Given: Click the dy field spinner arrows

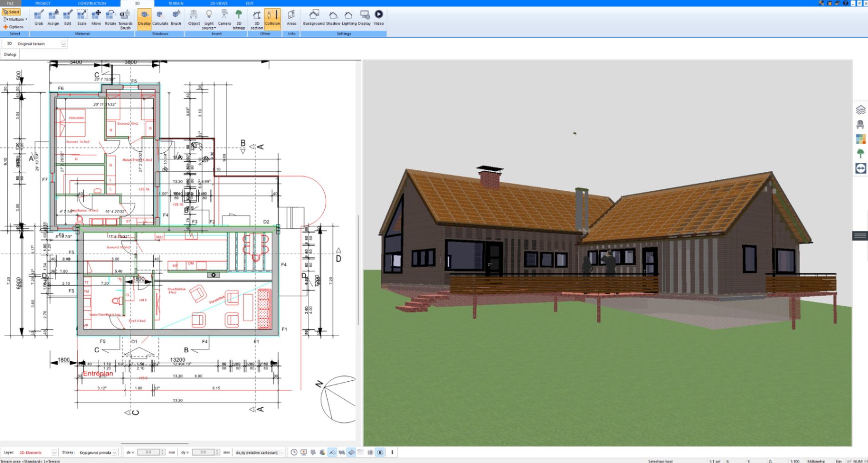Looking at the screenshot, I should (218, 452).
